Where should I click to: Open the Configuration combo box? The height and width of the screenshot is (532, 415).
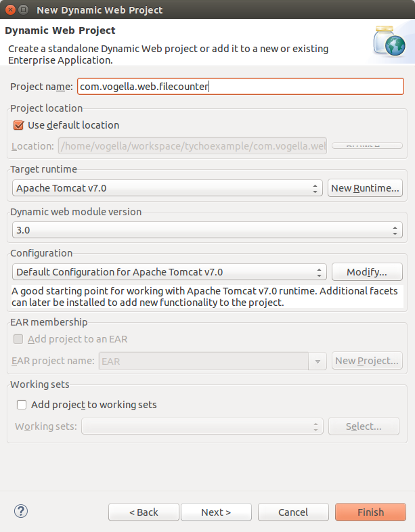[x=169, y=272]
